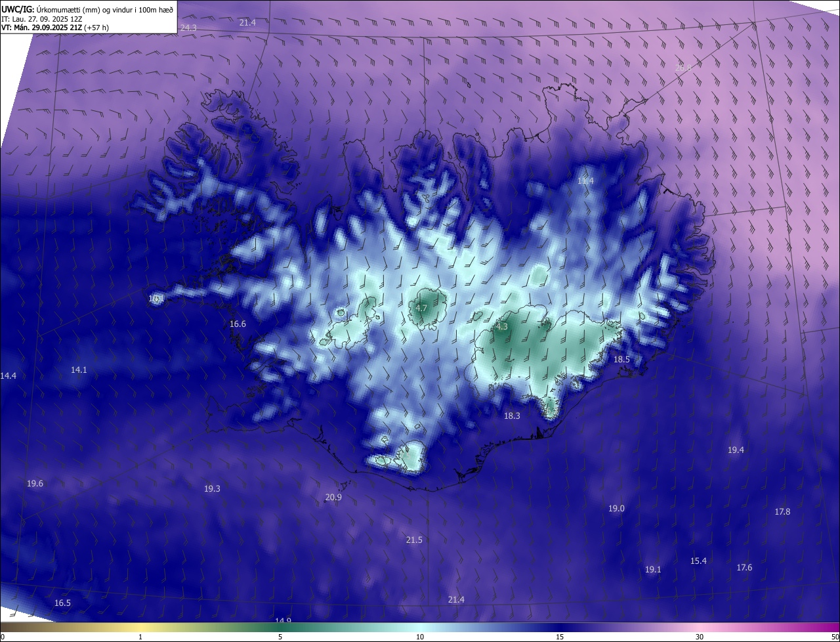The width and height of the screenshot is (840, 642).
Task: Select the VT: Mán. 29.09.2025 21Z line
Action: [55, 28]
